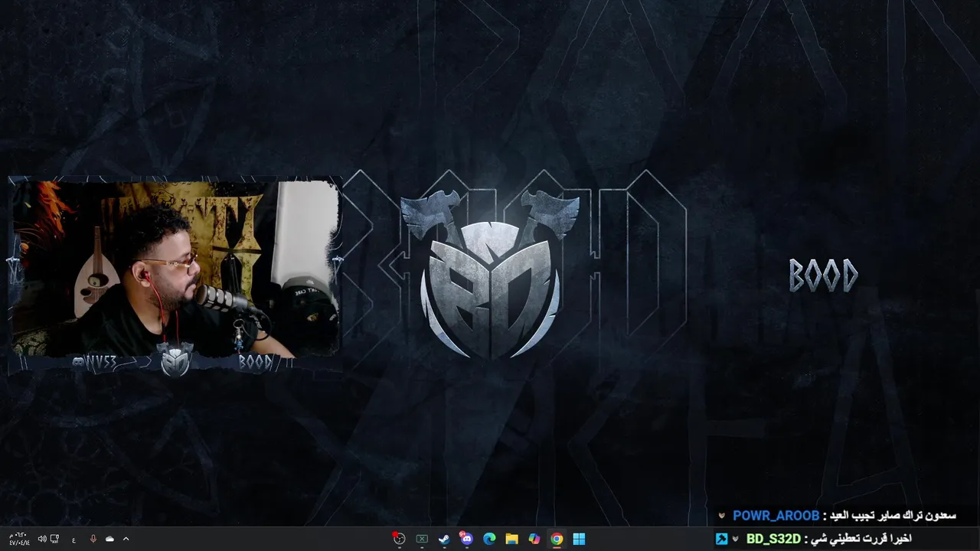
Task: Launch Copilot from the taskbar
Action: pos(534,539)
